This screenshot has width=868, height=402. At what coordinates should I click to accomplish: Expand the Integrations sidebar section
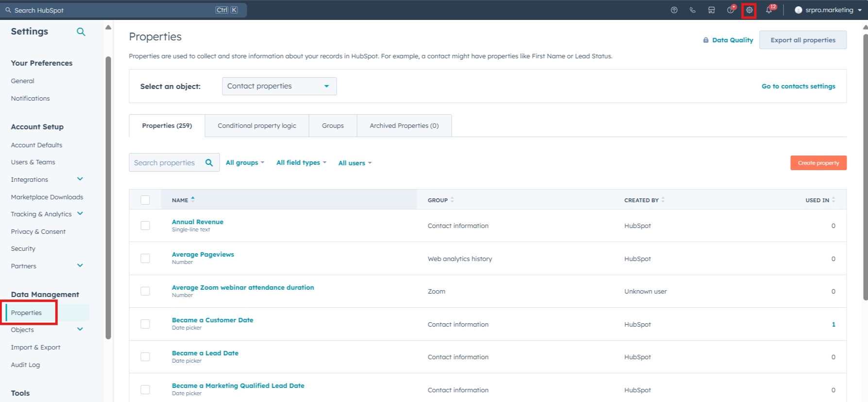[80, 179]
